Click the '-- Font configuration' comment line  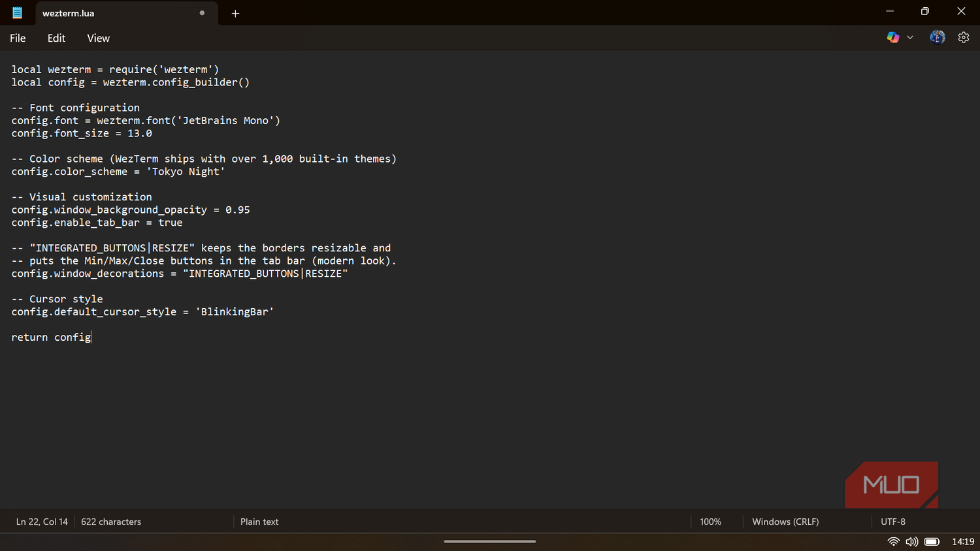[x=76, y=108]
